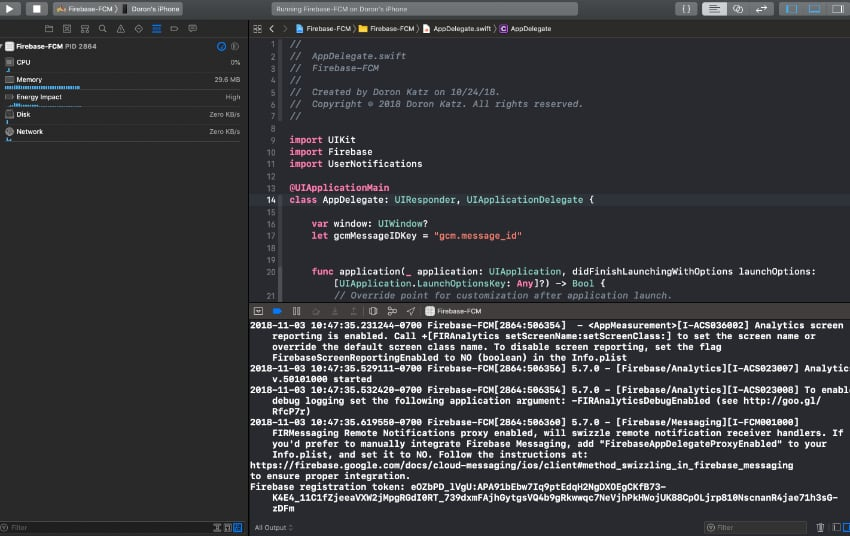850x536 pixels.
Task: Deactivate breakpoints with the blue breakpoint icon
Action: [277, 311]
